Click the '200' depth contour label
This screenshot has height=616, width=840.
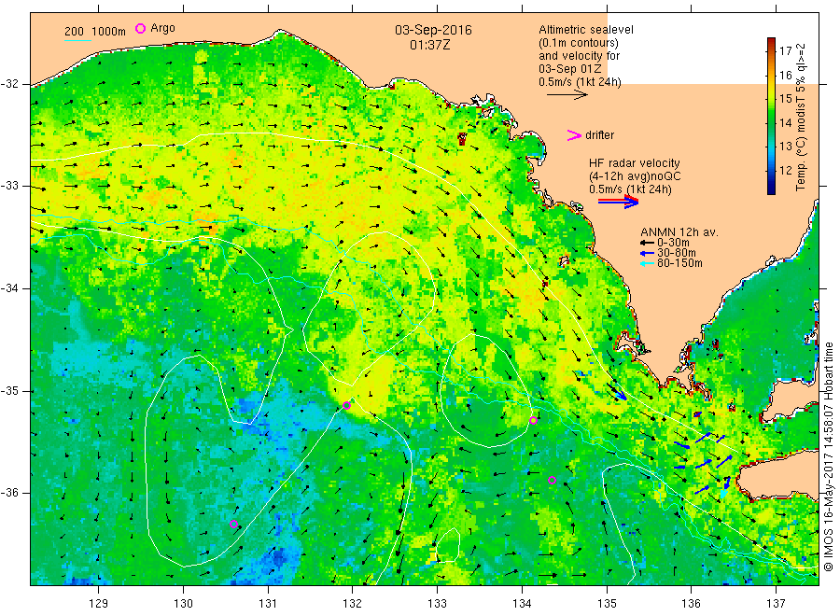click(x=74, y=32)
